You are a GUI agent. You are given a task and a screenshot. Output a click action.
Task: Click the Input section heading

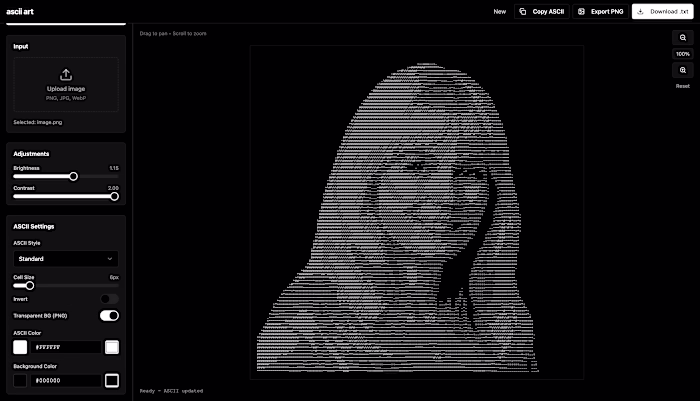point(21,47)
